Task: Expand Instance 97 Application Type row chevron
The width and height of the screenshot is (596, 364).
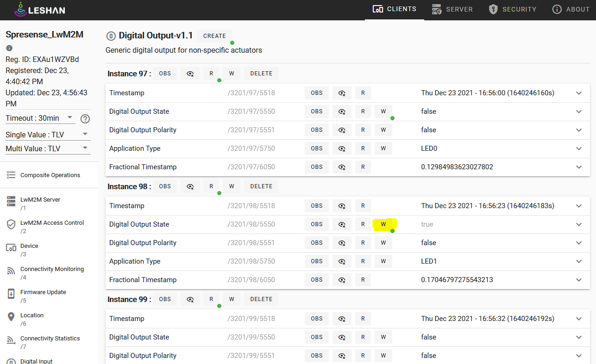Action: point(579,148)
